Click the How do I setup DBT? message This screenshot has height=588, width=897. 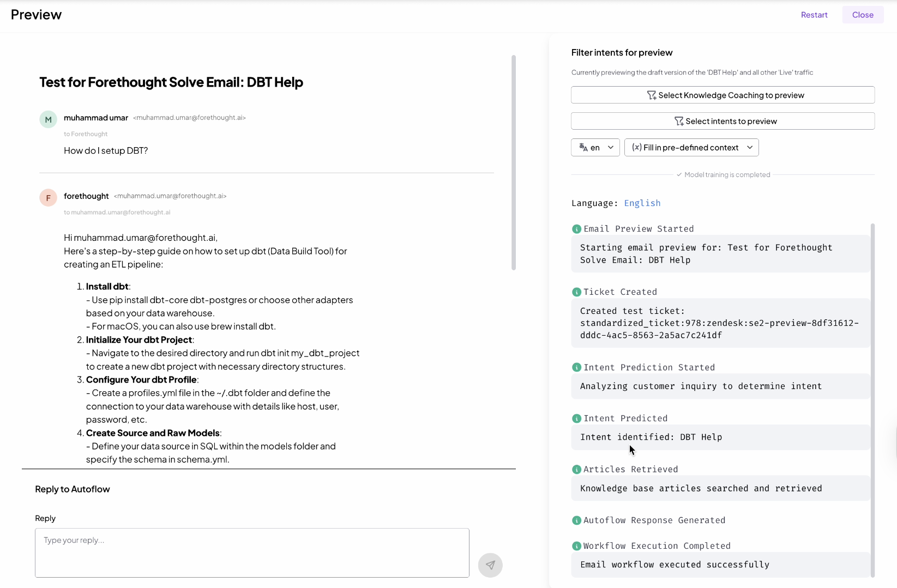tap(106, 150)
